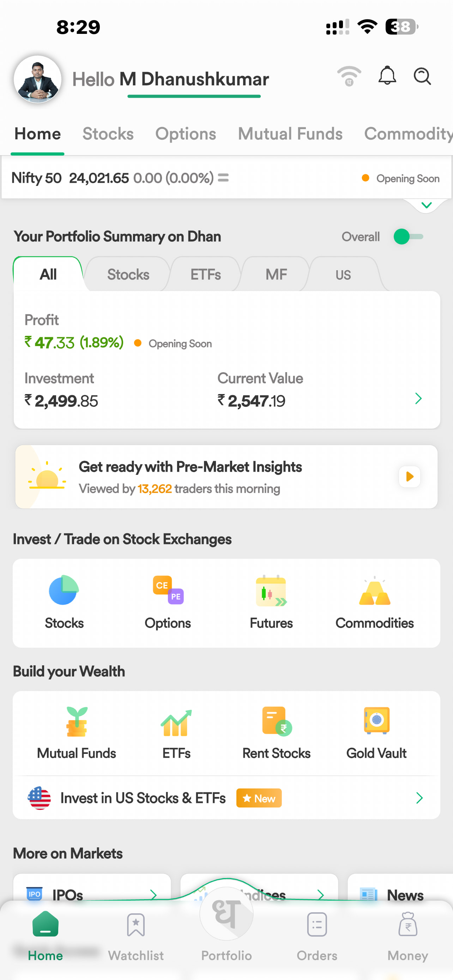Open the Invest in US Stocks arrow
The image size is (453, 980).
pyautogui.click(x=419, y=798)
